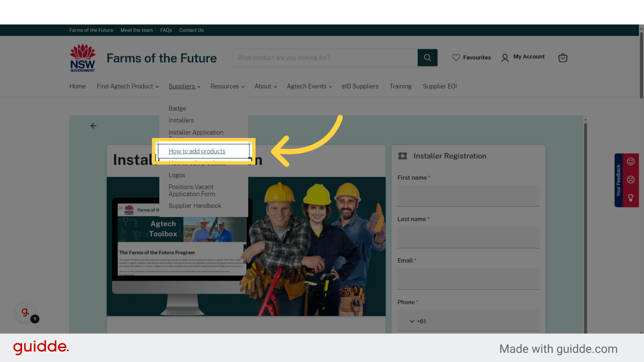
Task: Click the page vertical scrollbar
Action: [x=641, y=65]
